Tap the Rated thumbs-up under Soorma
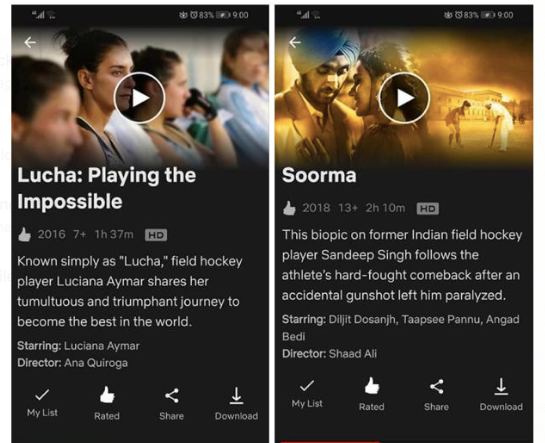 pos(372,394)
